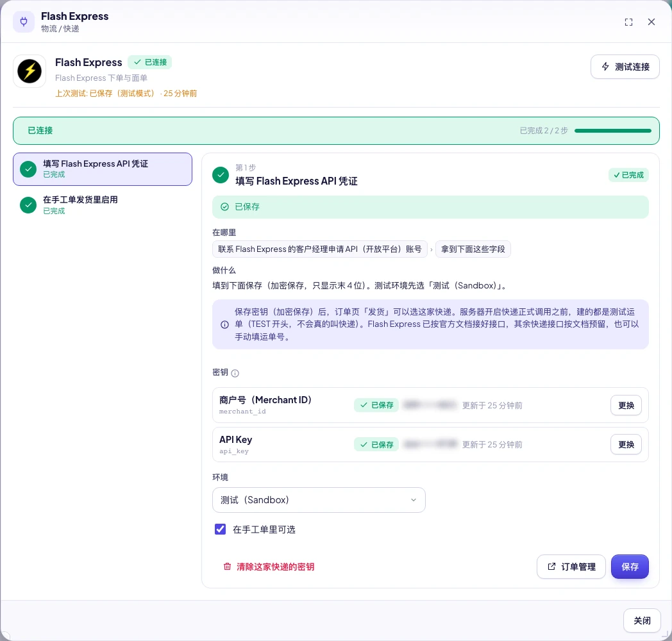This screenshot has height=641, width=672.
Task: Click the red trash icon
Action: (x=227, y=567)
